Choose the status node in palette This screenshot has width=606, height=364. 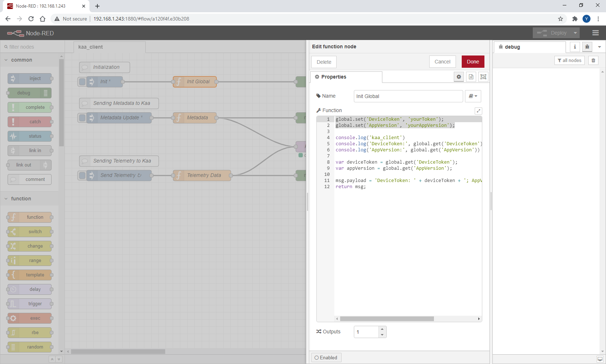point(30,136)
